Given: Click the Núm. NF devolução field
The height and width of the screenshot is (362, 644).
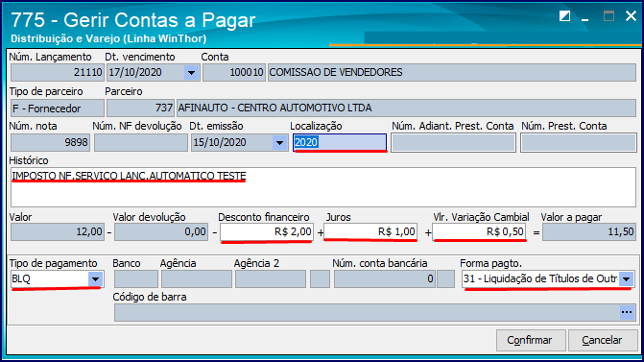Looking at the screenshot, I should (x=141, y=142).
